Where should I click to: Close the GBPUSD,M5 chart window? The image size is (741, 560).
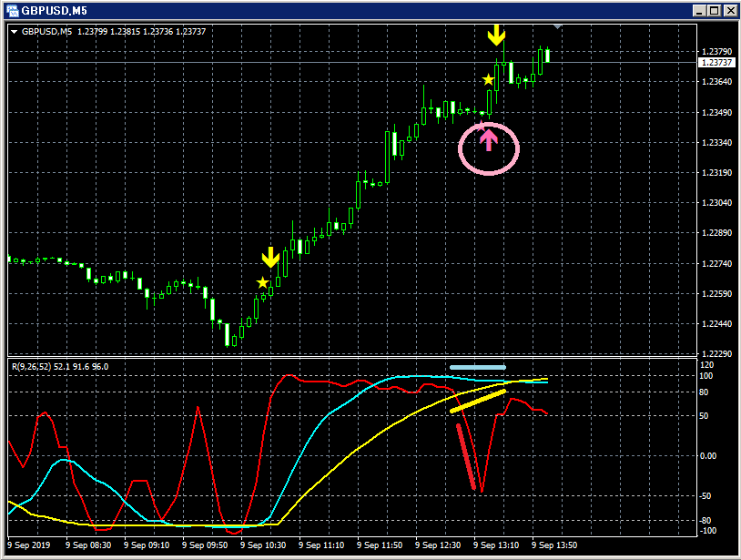(731, 11)
